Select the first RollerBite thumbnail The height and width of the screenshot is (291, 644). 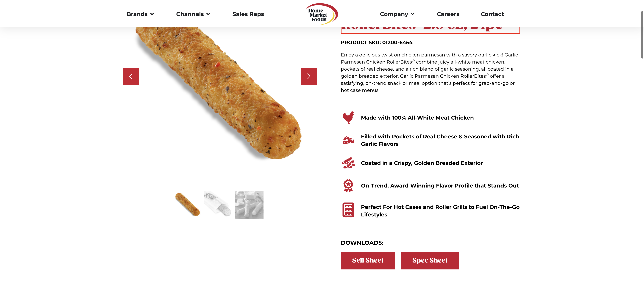(188, 204)
